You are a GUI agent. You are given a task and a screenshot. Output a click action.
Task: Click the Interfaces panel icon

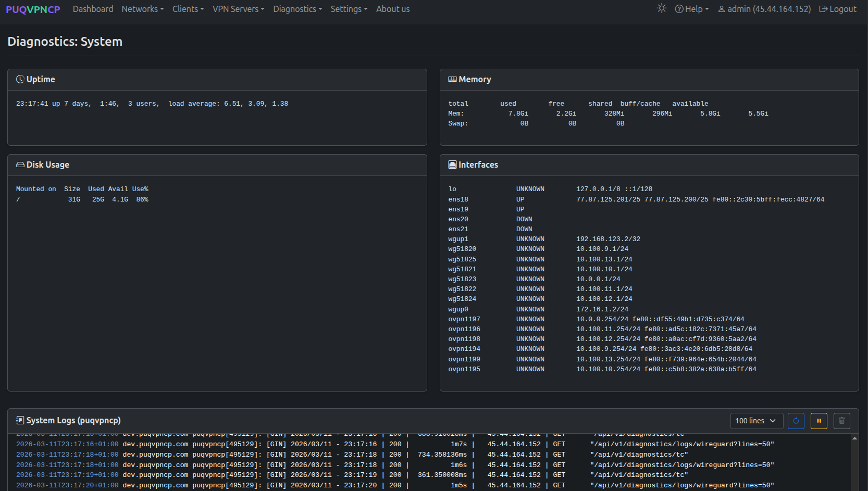[x=452, y=165]
